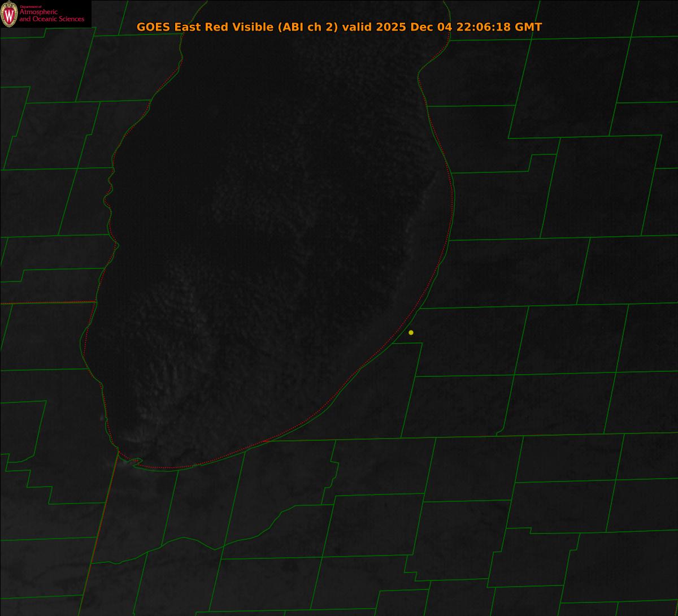Click the yellow dot marker near the lakeshore
678x616 pixels.
pyautogui.click(x=411, y=332)
